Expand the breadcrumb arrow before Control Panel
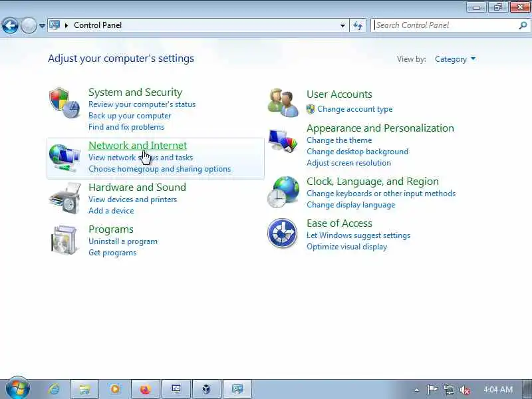The width and height of the screenshot is (532, 399). [x=66, y=25]
